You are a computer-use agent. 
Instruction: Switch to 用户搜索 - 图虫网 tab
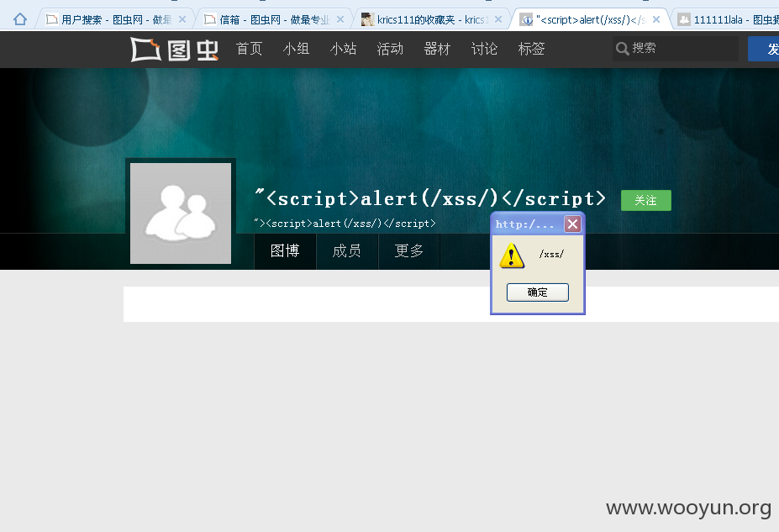pyautogui.click(x=116, y=20)
